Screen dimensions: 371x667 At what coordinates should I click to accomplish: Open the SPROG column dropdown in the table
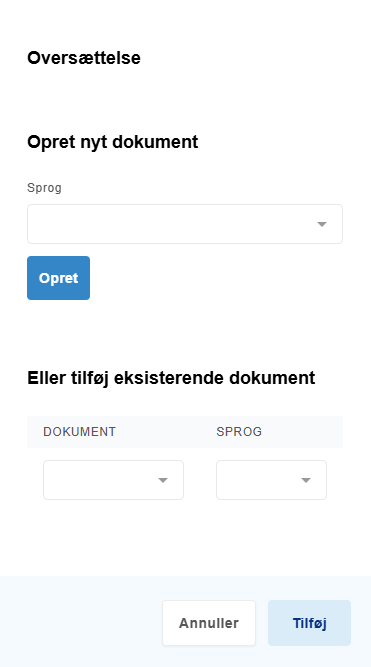271,480
